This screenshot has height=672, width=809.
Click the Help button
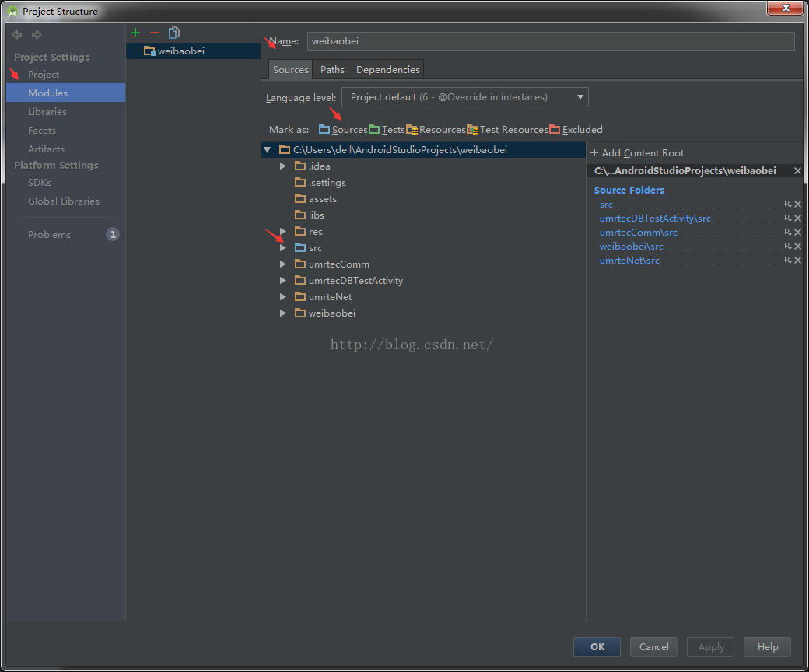click(767, 647)
